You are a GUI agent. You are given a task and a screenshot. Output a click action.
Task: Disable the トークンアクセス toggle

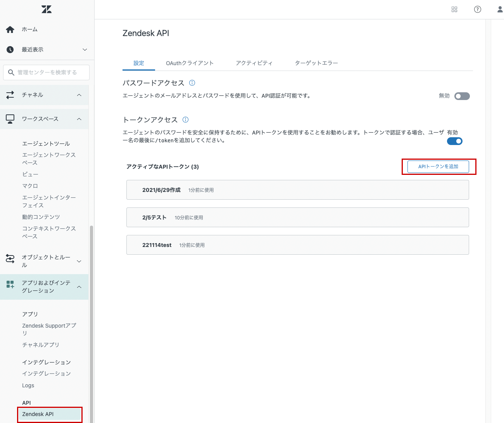(455, 141)
